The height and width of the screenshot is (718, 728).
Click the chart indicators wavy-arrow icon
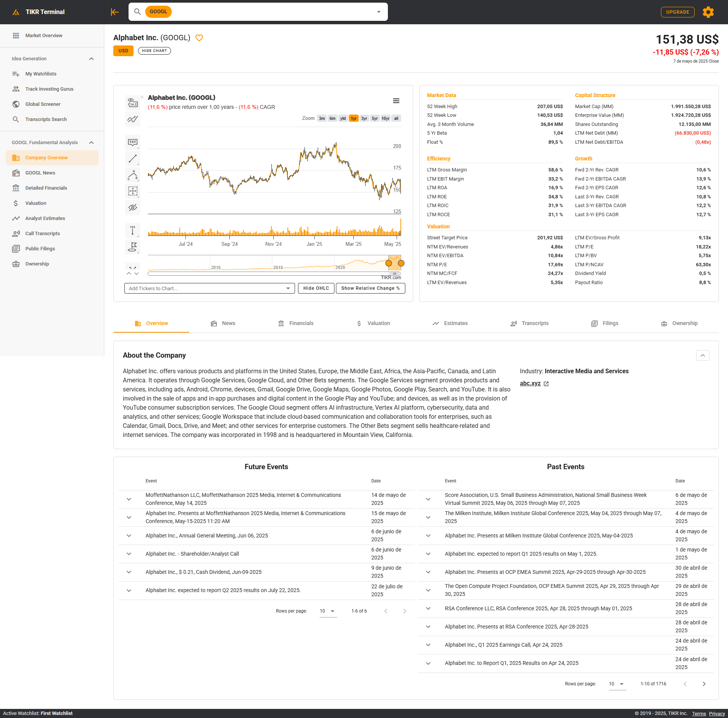point(132,119)
